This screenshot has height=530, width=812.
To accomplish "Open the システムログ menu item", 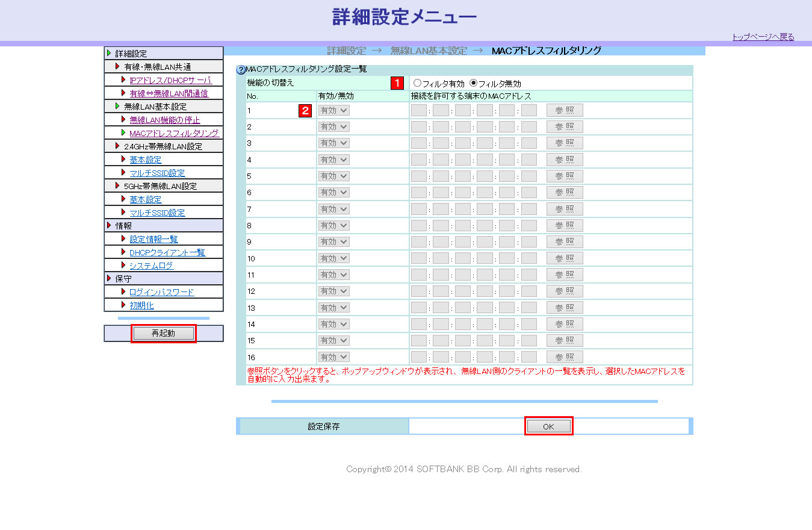I will tap(152, 266).
